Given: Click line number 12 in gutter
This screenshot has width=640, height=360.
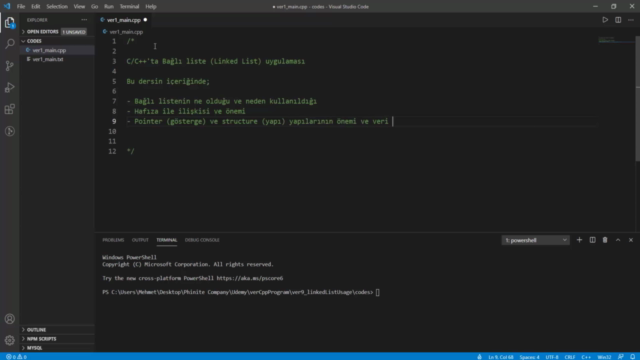Looking at the screenshot, I should point(112,151).
